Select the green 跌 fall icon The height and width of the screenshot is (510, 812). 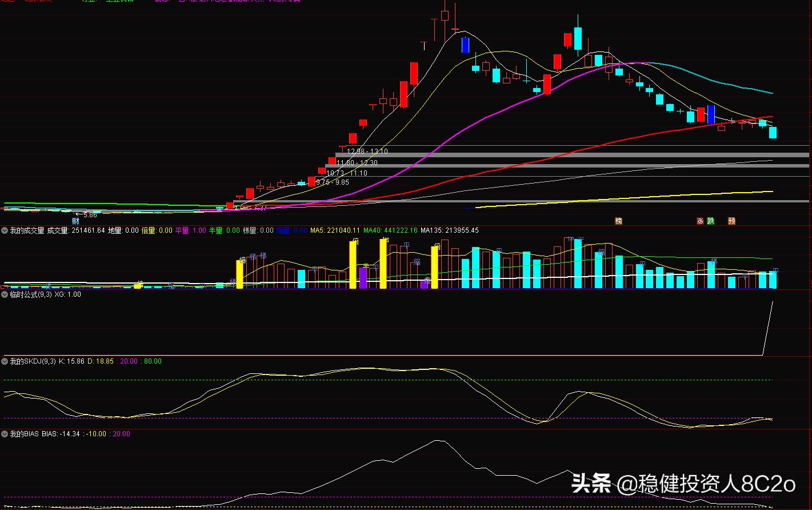tap(710, 221)
